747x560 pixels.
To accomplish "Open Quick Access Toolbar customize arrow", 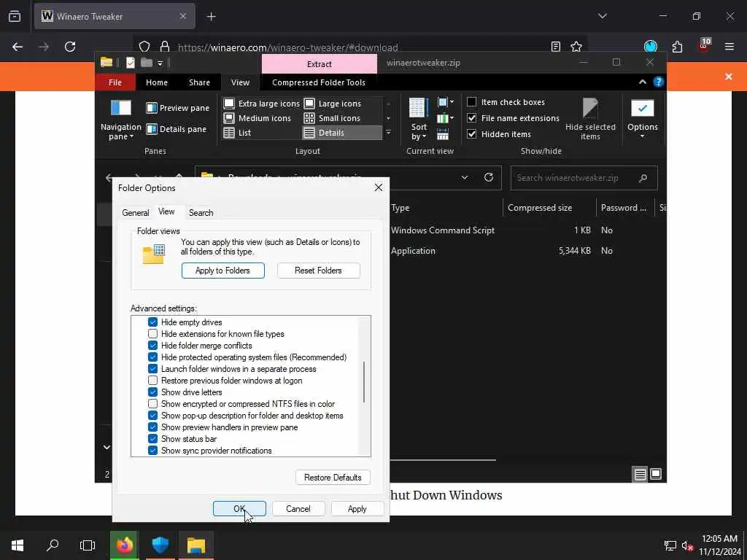I will [160, 63].
